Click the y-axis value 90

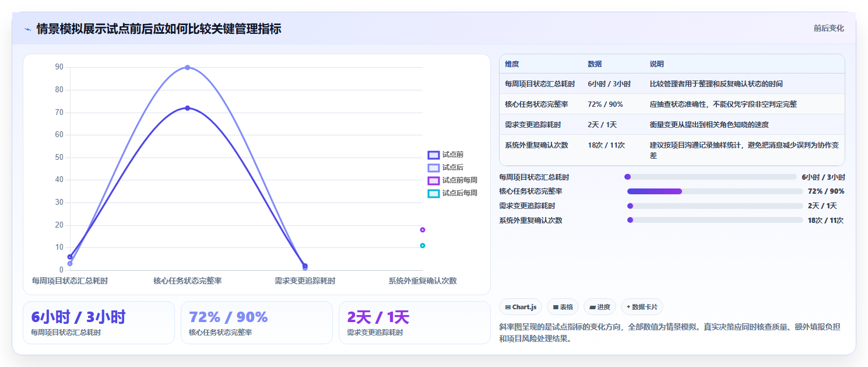click(x=59, y=67)
